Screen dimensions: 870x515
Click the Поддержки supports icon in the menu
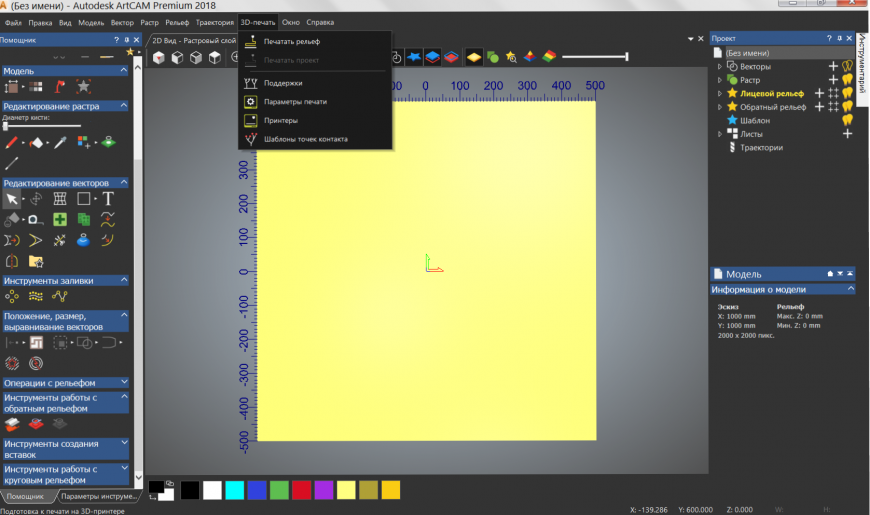251,83
